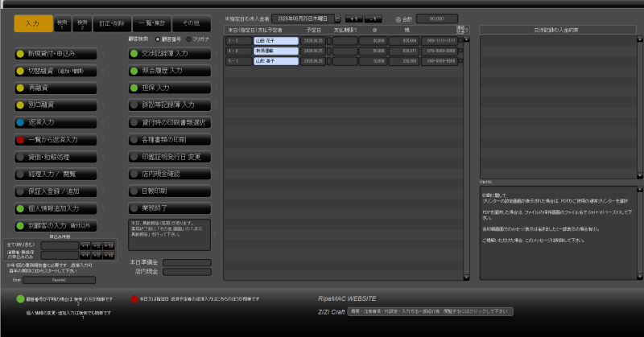Open the ZIZI Craft guide link
The height and width of the screenshot is (337, 644).
coord(430,311)
